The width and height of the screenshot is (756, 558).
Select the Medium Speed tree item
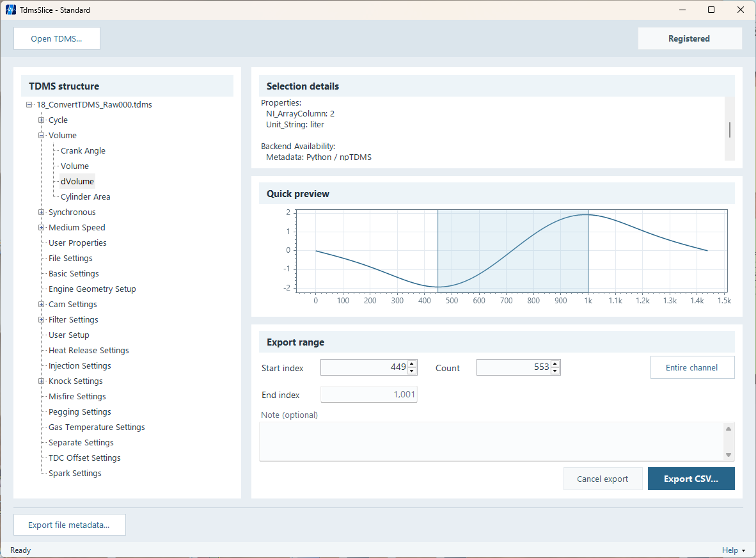[x=77, y=228]
